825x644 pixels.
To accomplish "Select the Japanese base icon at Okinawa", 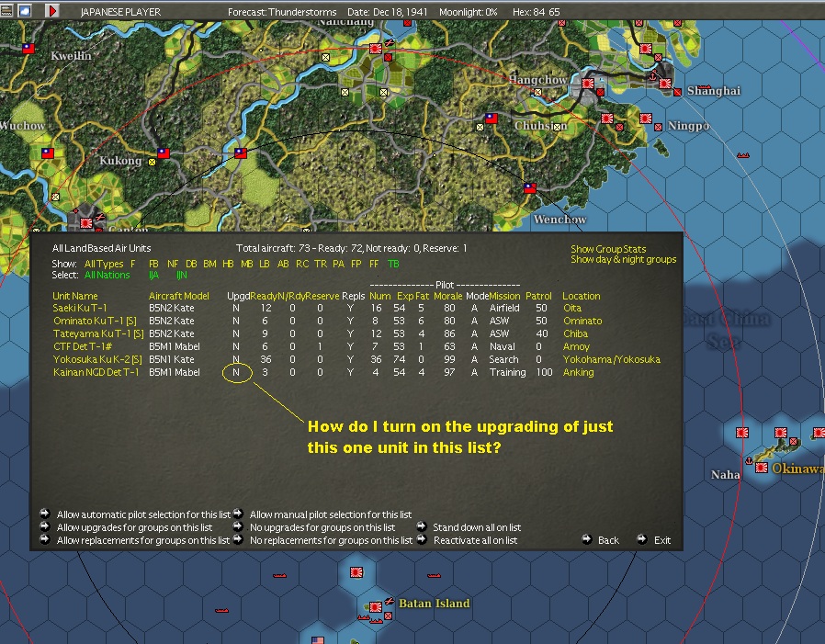I will (x=762, y=468).
